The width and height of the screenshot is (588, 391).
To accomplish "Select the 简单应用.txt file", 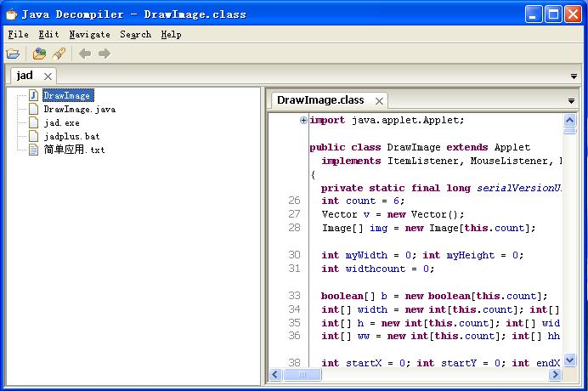I will (74, 150).
